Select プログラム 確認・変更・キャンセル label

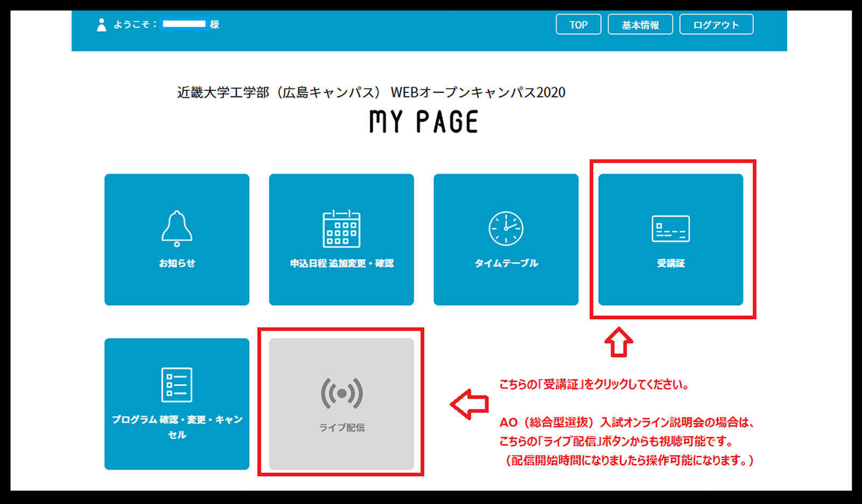click(x=177, y=427)
